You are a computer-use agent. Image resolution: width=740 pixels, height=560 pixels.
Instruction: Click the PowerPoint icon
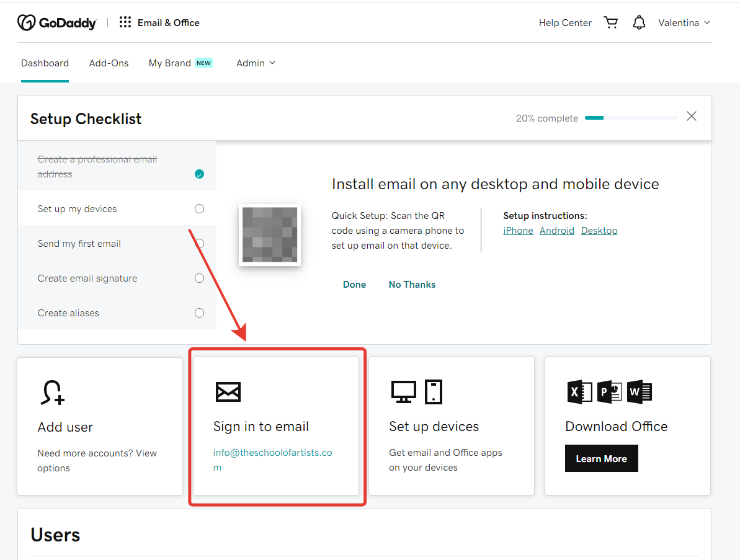pos(610,392)
